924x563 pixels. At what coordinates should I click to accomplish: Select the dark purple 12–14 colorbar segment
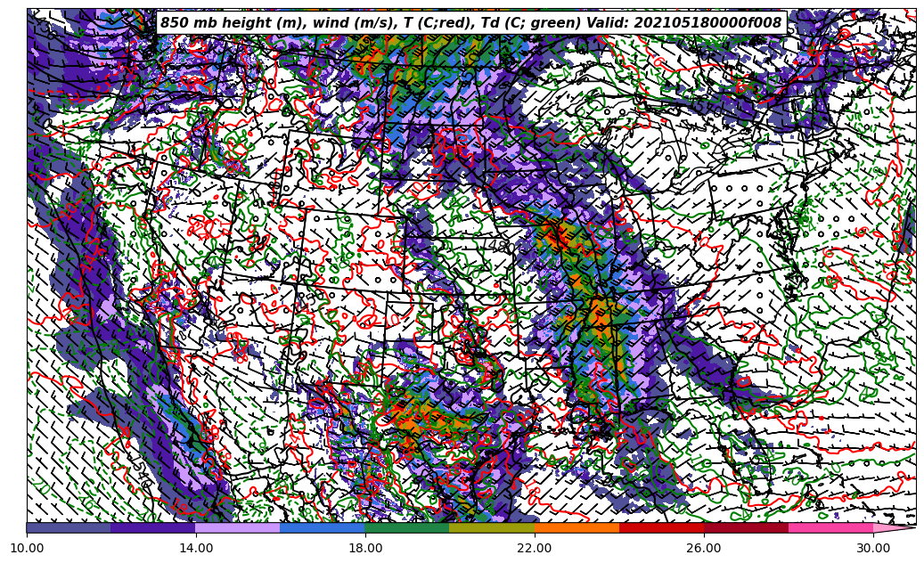(x=153, y=527)
